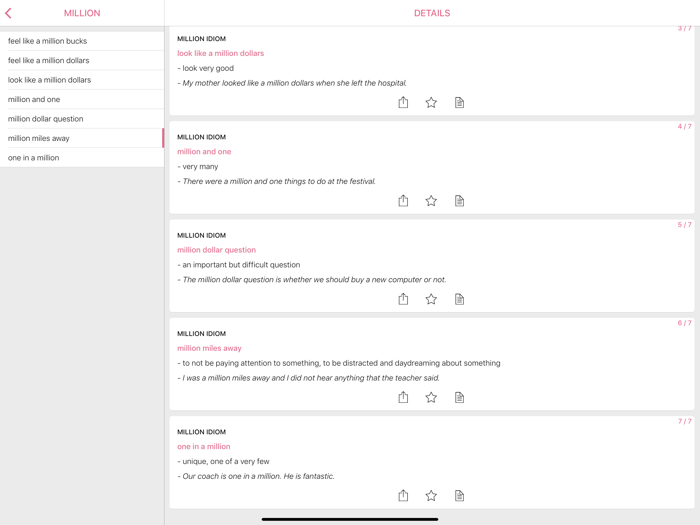Screen dimensions: 700x525
Task: Click example 'Our coach is one in a million'
Action: [x=256, y=476]
